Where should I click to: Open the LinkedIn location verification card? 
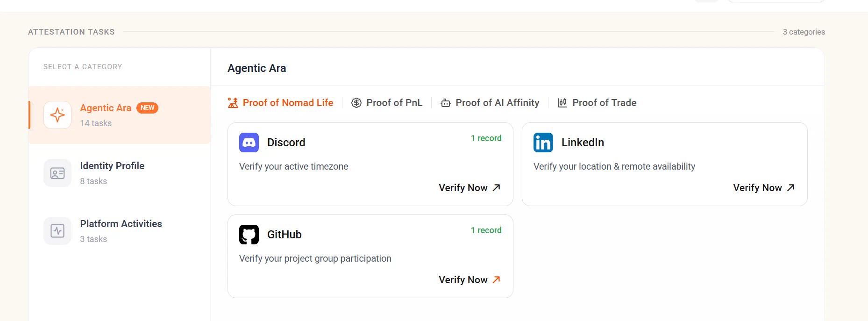point(665,164)
